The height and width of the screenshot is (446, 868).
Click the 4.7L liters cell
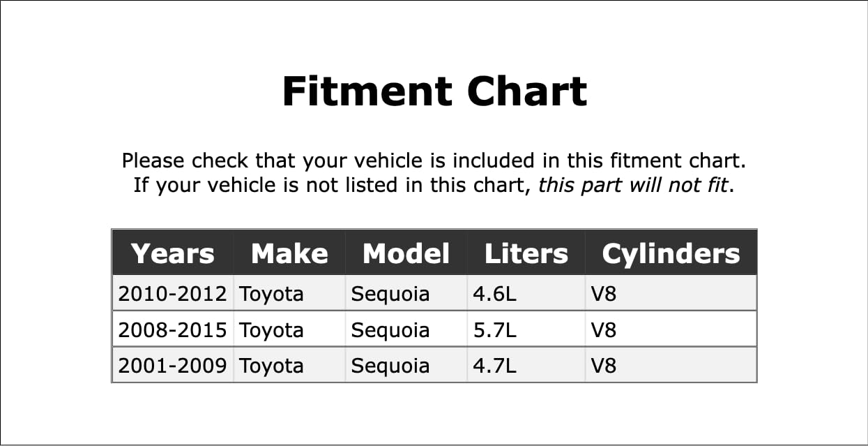[495, 366]
